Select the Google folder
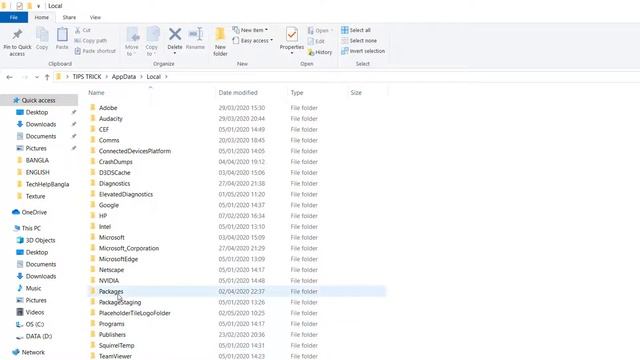The height and width of the screenshot is (360, 640). pos(109,205)
